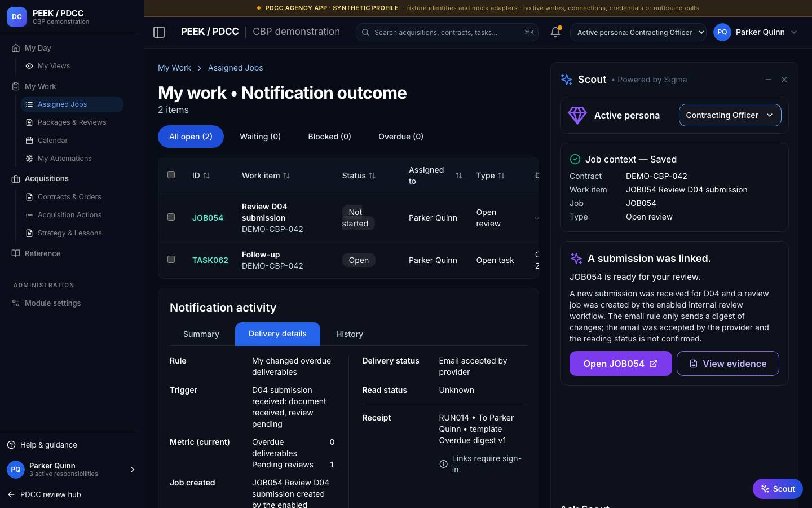This screenshot has height=508, width=812.
Task: Switch to the Summary tab
Action: coord(201,334)
